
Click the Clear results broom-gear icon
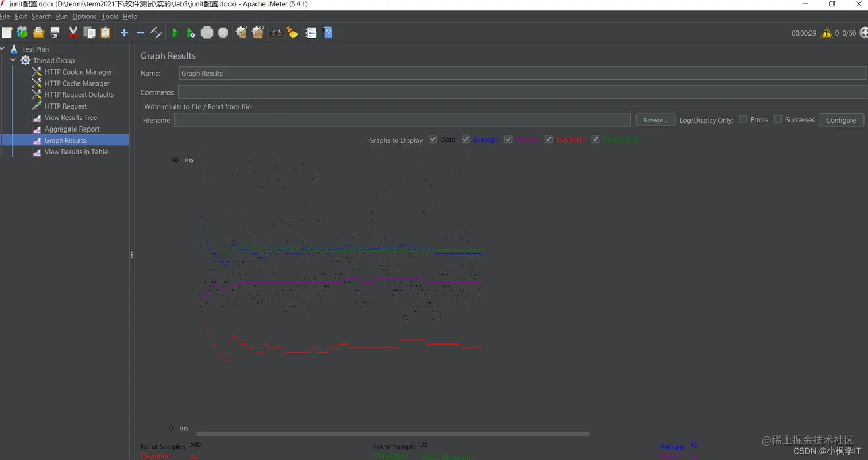242,33
